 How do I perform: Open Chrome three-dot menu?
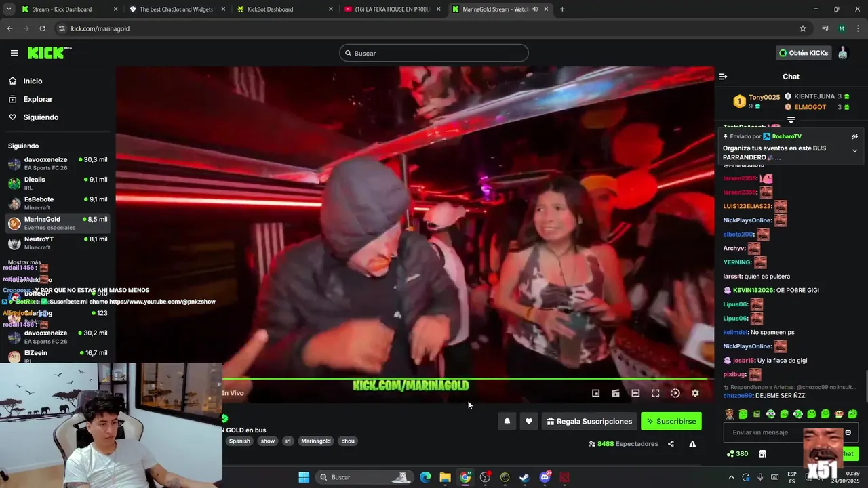858,28
